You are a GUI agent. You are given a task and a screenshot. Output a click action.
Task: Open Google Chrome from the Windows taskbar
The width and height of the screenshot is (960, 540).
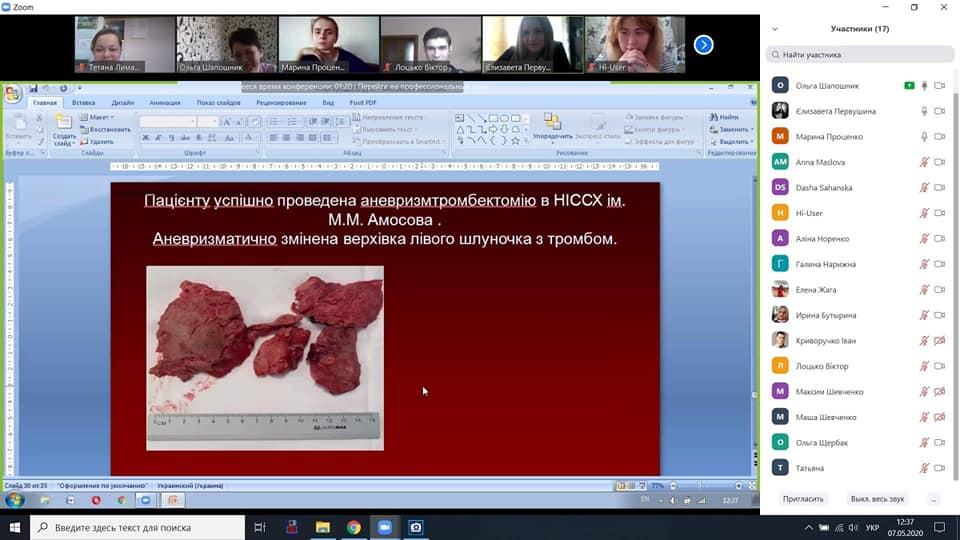353,527
